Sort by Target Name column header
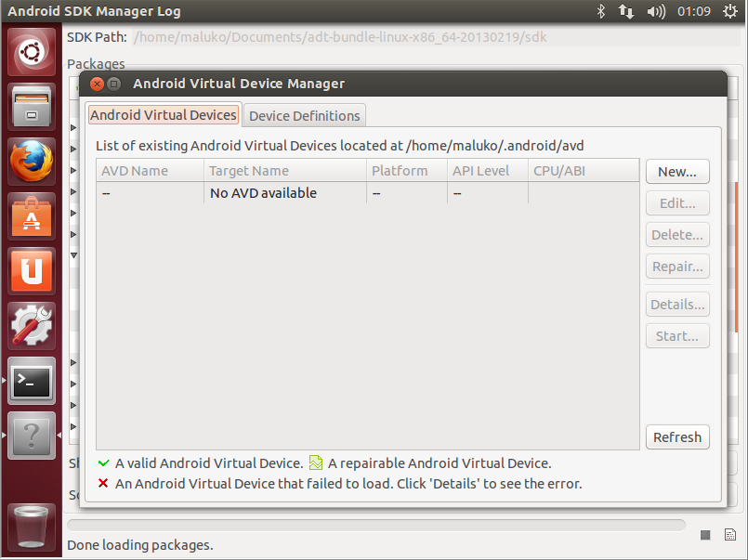The width and height of the screenshot is (748, 560). [x=285, y=171]
